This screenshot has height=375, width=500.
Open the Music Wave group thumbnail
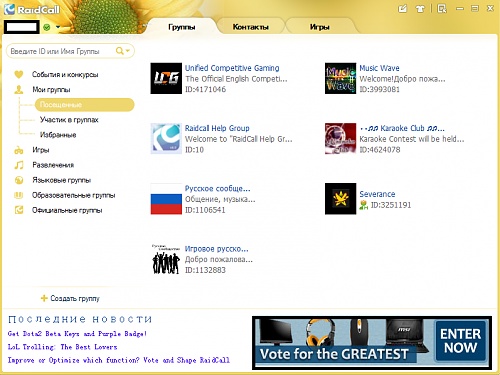(341, 78)
